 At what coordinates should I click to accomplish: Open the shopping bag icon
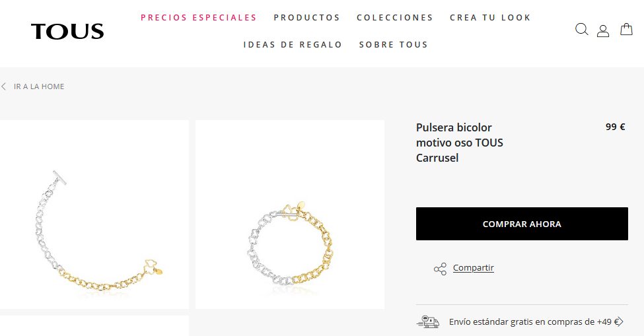pyautogui.click(x=626, y=29)
